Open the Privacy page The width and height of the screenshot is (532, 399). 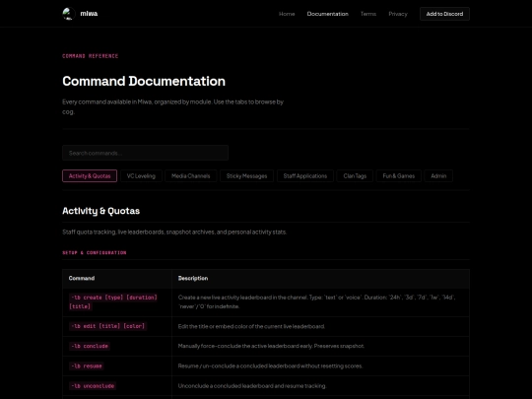coord(398,14)
